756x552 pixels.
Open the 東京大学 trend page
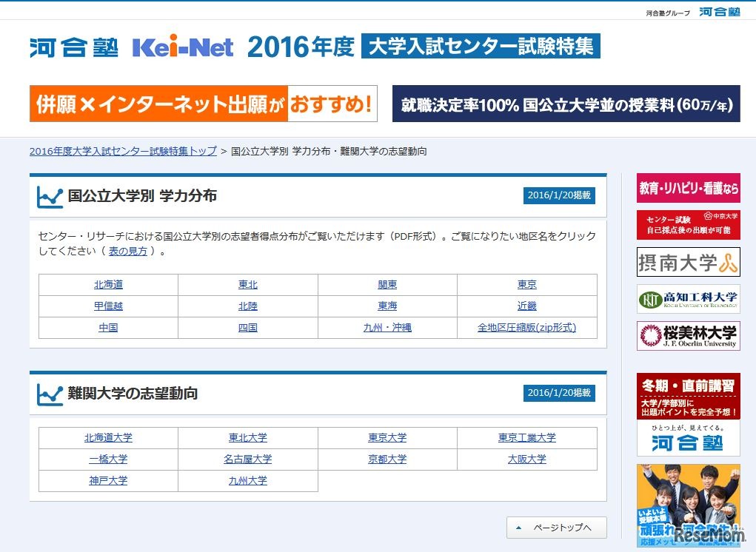tap(387, 437)
